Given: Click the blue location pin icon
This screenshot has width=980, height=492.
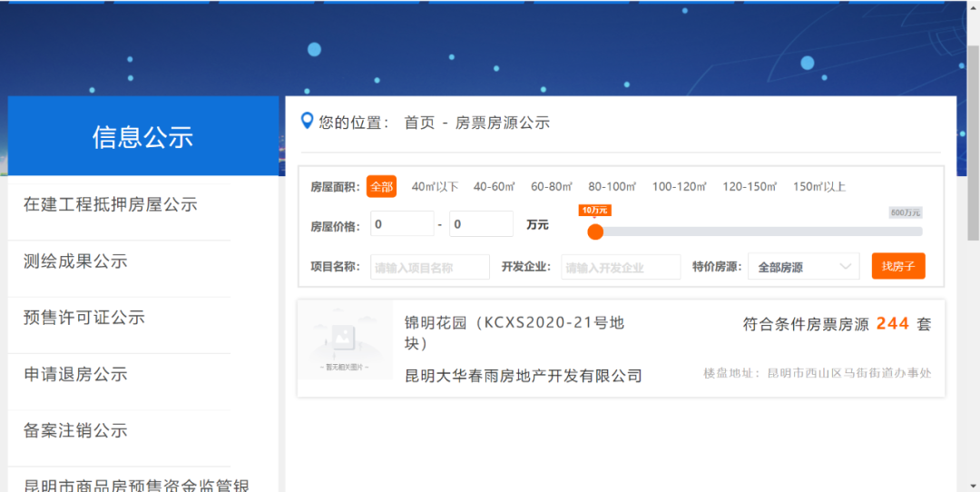Looking at the screenshot, I should click(x=307, y=122).
